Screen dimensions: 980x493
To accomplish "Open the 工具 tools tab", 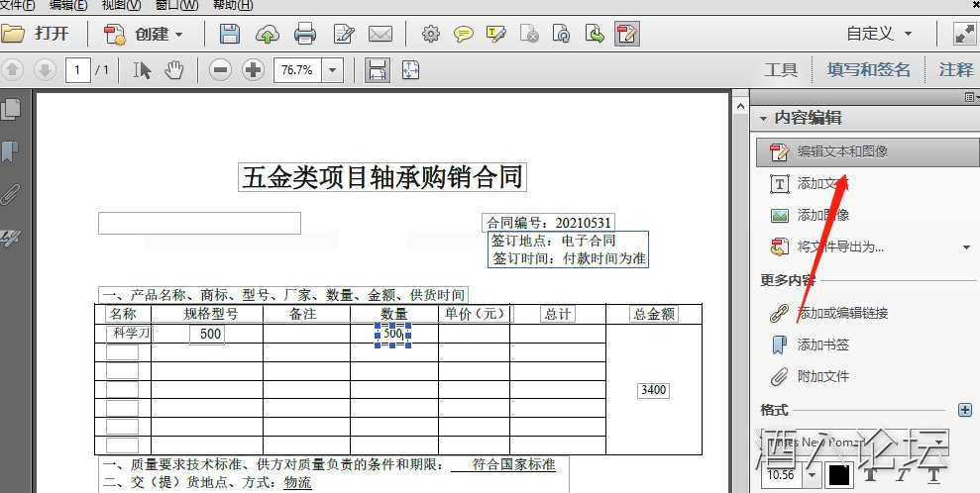I will [781, 69].
